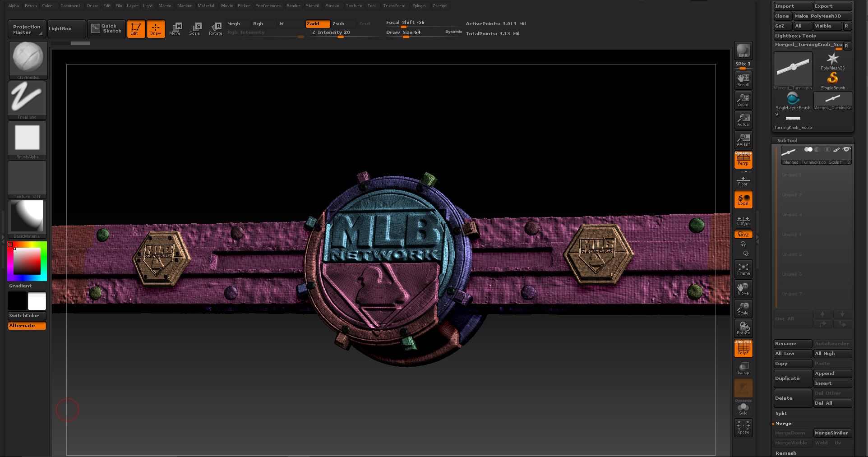Set the canvas to Actual size

click(743, 120)
